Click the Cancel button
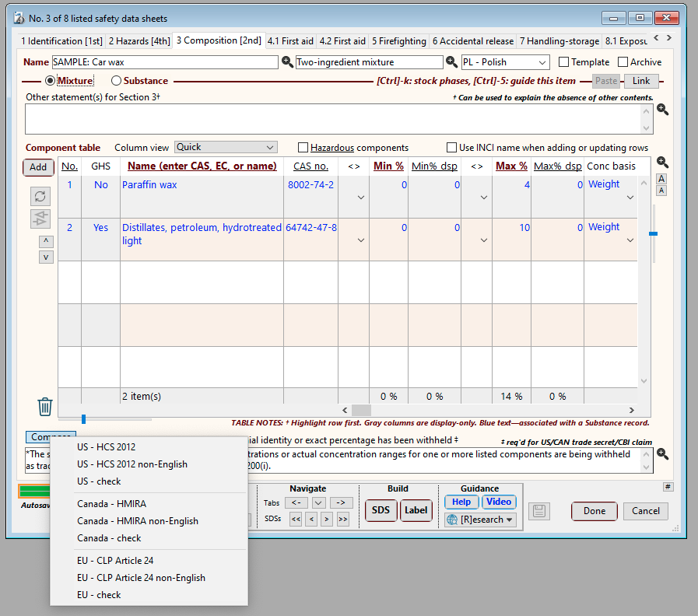Viewport: 698px width, 616px height. [645, 511]
